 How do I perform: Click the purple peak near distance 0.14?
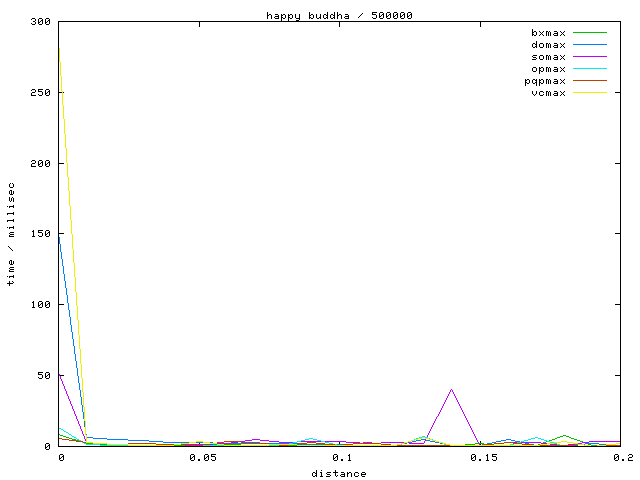click(x=452, y=389)
